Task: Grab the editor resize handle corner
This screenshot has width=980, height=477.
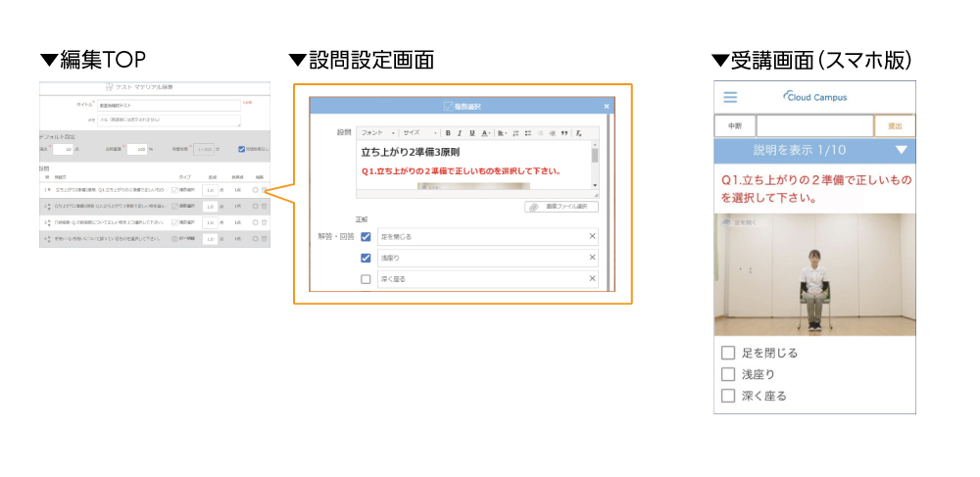Action: (x=596, y=196)
